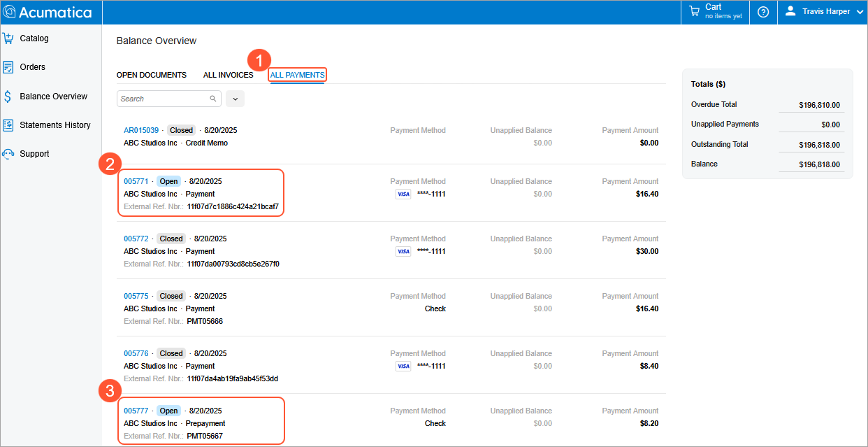Open the shopping Cart icon

[694, 11]
